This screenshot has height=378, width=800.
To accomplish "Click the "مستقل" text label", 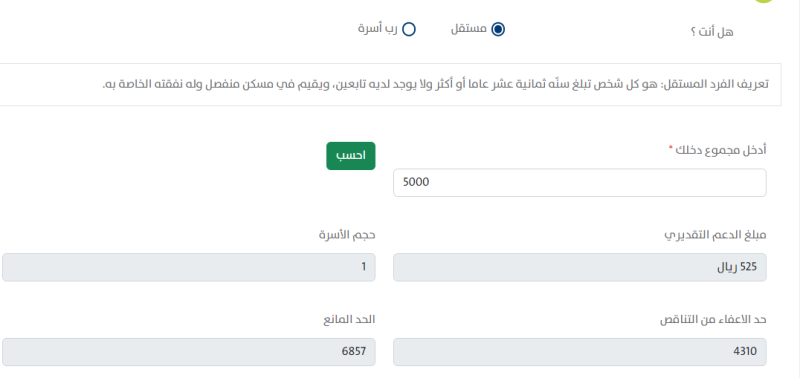I will 468,29.
